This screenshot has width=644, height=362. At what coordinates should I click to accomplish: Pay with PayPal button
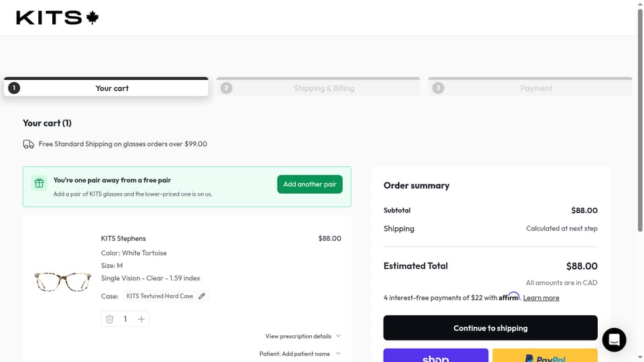click(545, 355)
